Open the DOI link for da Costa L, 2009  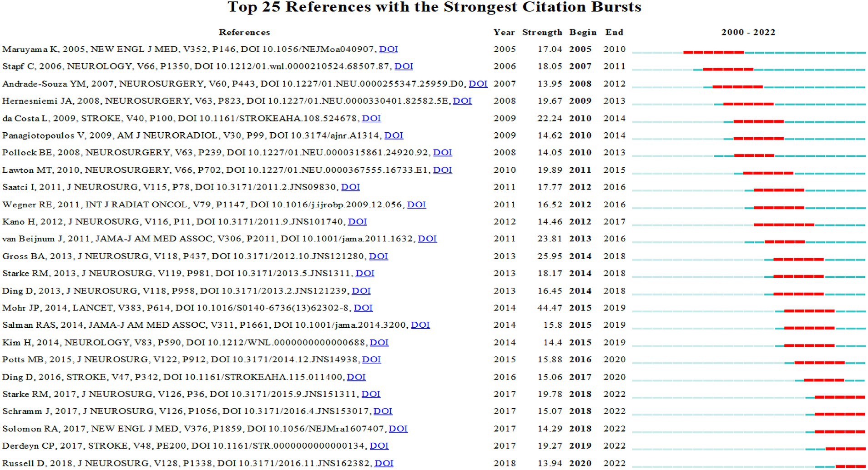372,118
